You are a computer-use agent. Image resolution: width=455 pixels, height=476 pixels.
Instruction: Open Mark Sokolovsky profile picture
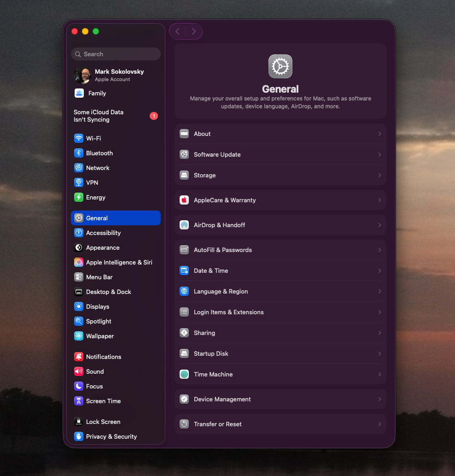click(x=82, y=75)
